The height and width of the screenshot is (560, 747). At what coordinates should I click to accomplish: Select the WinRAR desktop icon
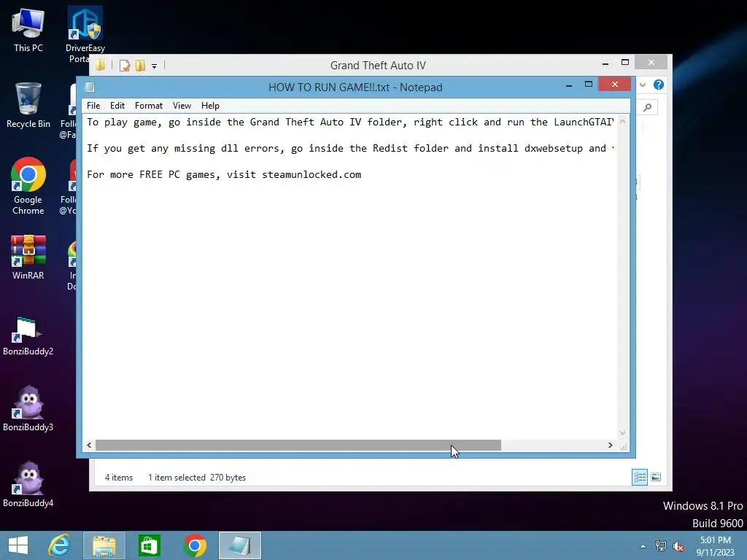tap(28, 257)
